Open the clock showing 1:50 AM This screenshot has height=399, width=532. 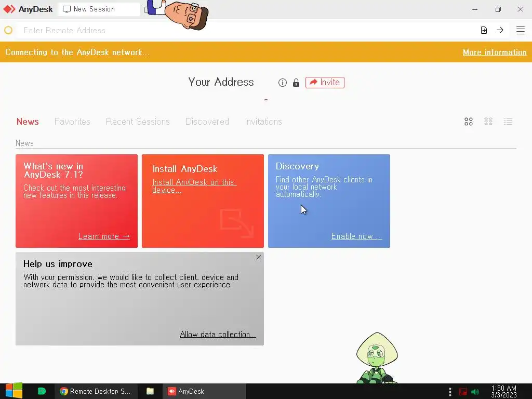coord(504,392)
